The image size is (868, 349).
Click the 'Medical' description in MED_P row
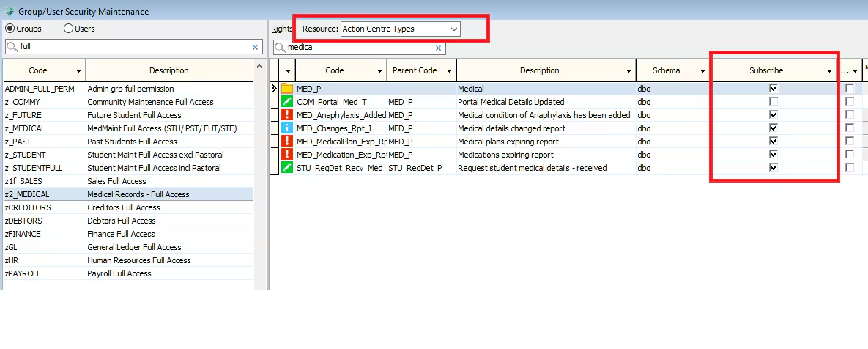(546, 88)
